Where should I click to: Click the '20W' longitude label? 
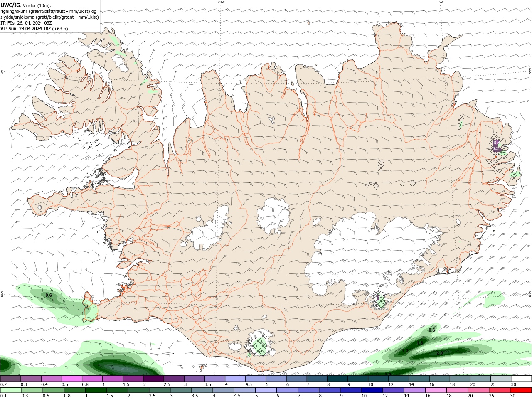221,2
